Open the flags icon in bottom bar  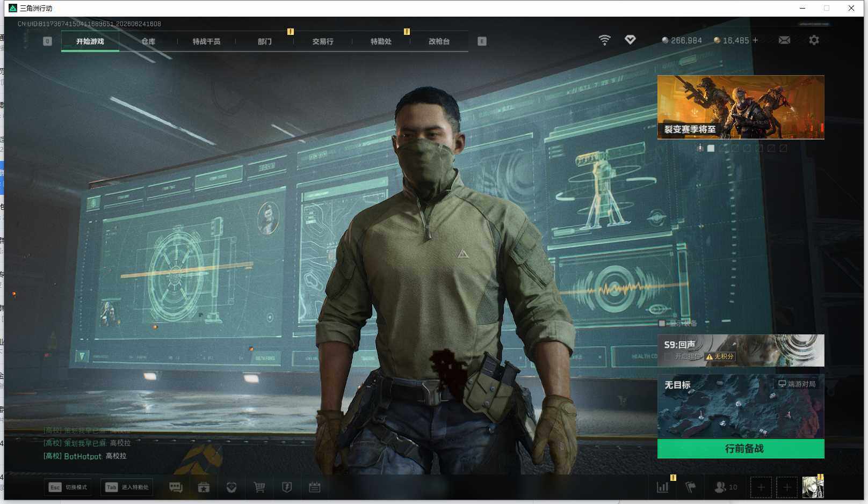click(691, 487)
